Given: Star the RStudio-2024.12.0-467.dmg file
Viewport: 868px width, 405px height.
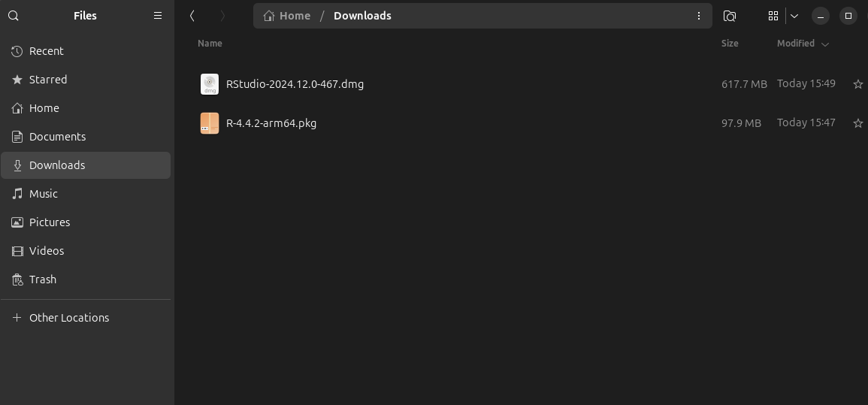Looking at the screenshot, I should click(857, 84).
